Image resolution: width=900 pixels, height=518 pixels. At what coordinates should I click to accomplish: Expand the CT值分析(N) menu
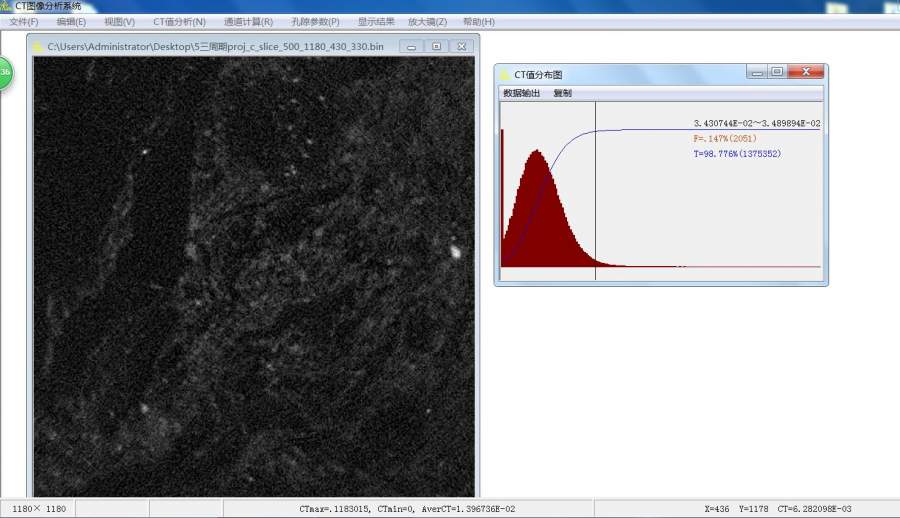point(179,21)
